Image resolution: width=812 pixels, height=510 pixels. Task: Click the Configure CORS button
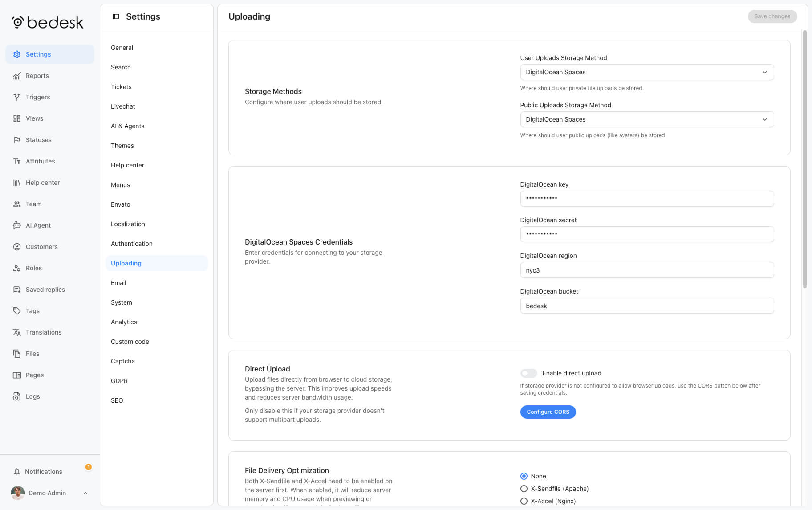(548, 412)
